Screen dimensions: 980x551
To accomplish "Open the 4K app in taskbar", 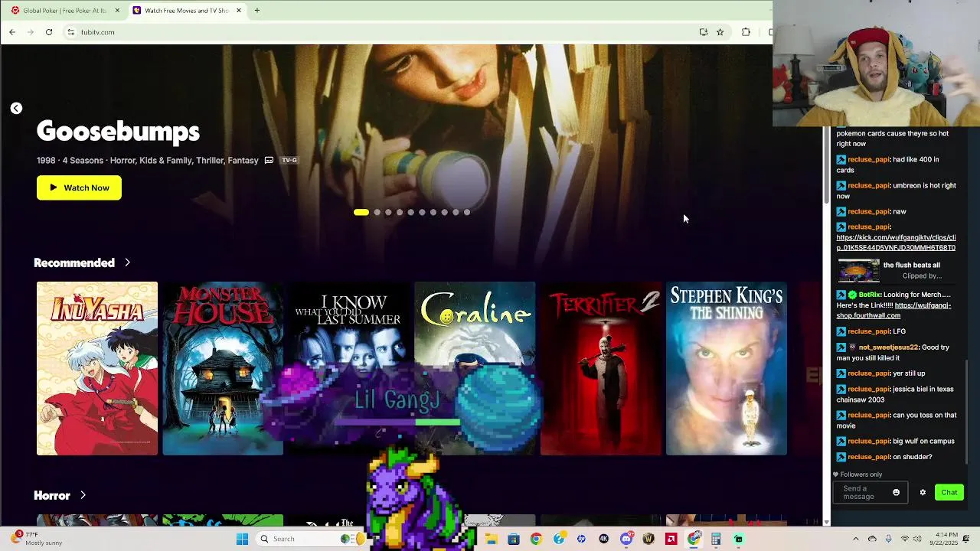I will point(603,539).
